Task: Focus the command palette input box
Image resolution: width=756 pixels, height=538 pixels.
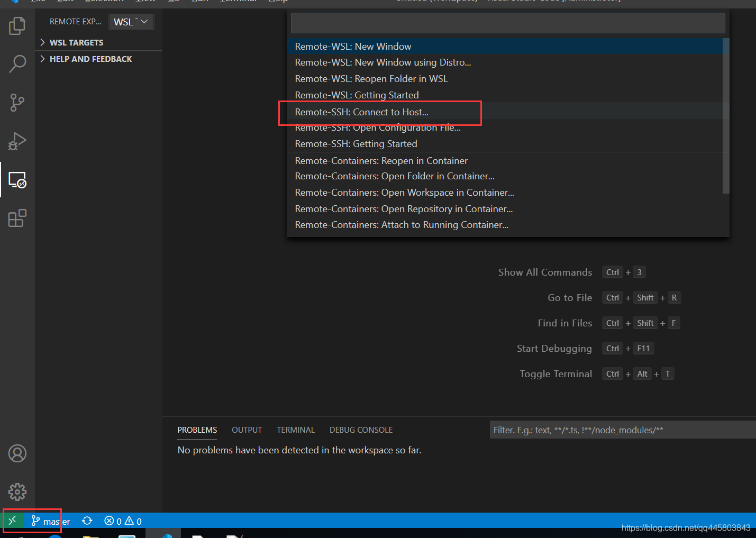Action: pos(508,23)
